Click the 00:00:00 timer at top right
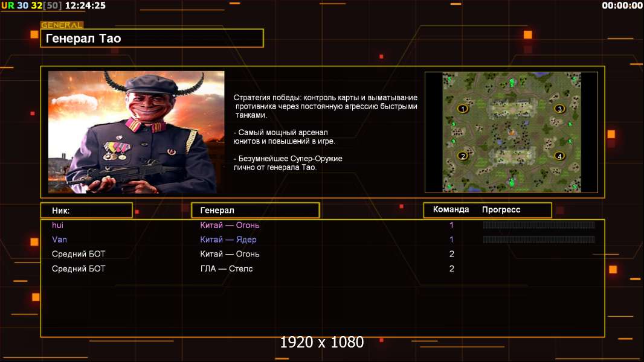The height and width of the screenshot is (362, 644). (622, 5)
